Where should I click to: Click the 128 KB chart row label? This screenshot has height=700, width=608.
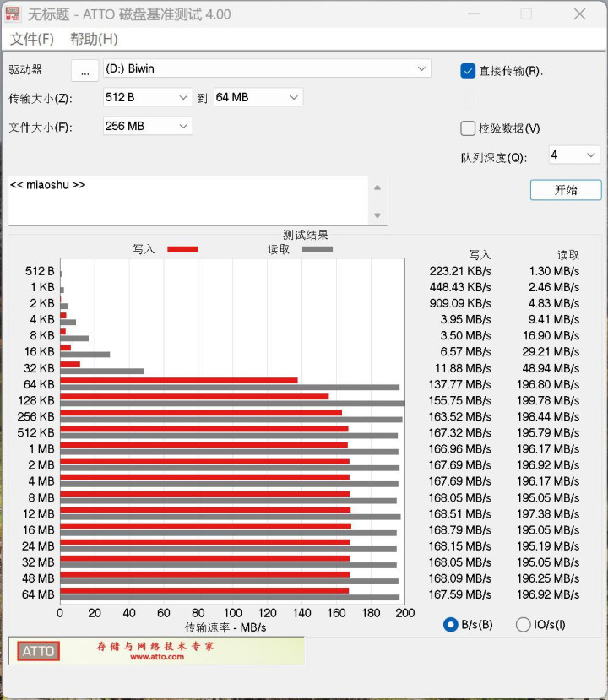click(x=36, y=400)
